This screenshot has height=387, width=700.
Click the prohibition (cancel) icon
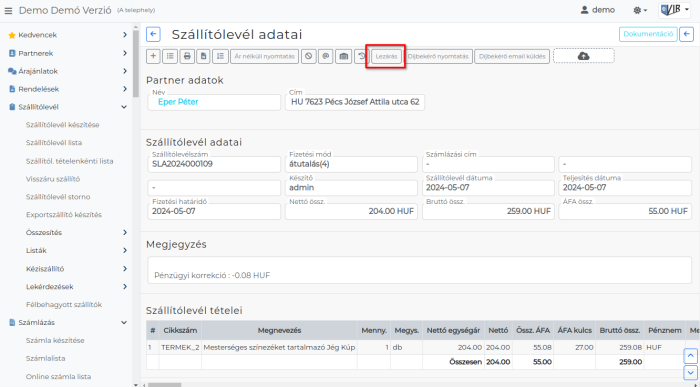pyautogui.click(x=308, y=56)
